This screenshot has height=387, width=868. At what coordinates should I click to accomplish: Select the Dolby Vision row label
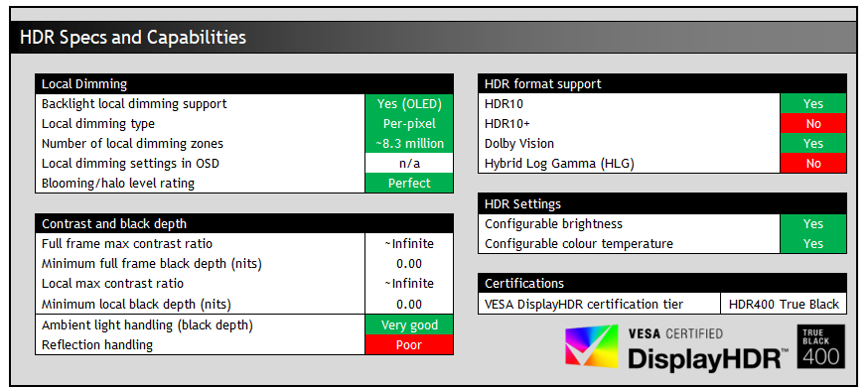pyautogui.click(x=519, y=144)
